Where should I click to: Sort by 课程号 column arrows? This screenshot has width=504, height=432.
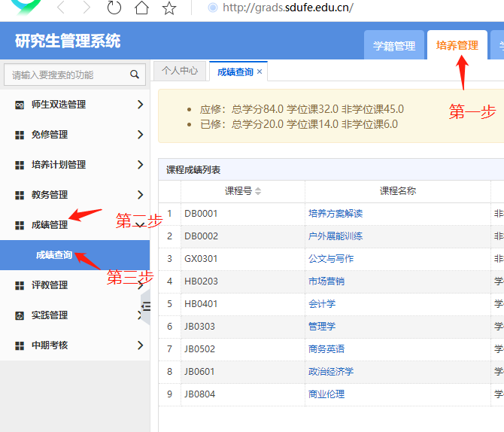tap(258, 191)
